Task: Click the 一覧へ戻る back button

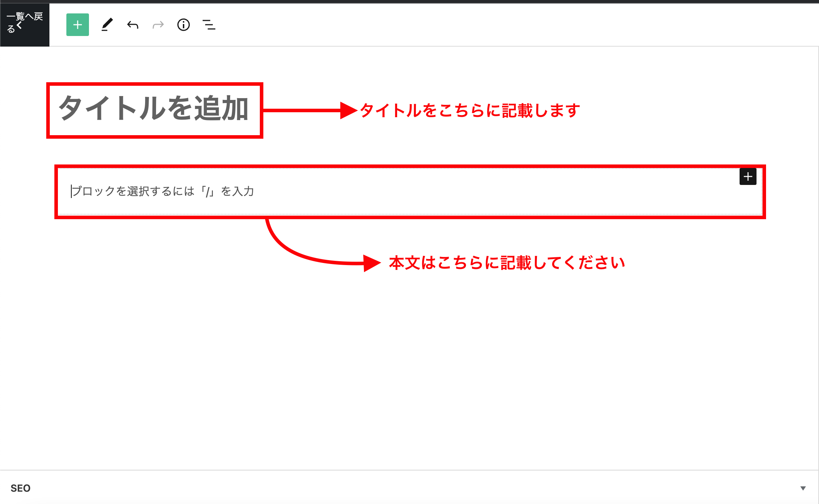Action: 25,17
